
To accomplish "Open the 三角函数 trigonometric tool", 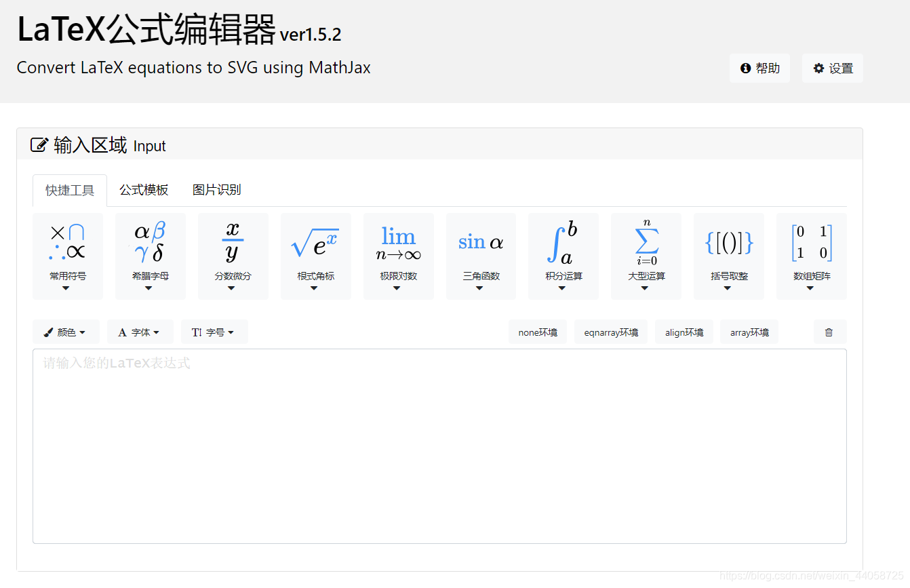I will [481, 256].
